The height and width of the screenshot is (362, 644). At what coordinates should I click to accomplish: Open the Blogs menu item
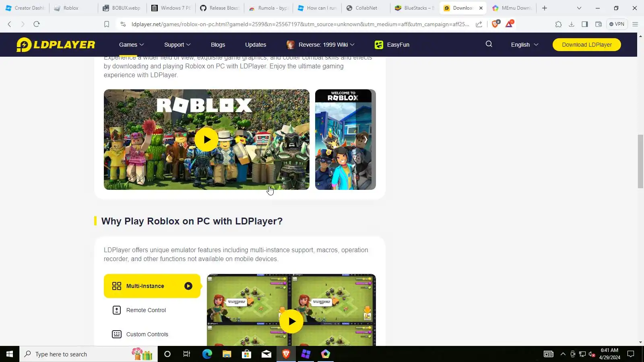tap(218, 45)
